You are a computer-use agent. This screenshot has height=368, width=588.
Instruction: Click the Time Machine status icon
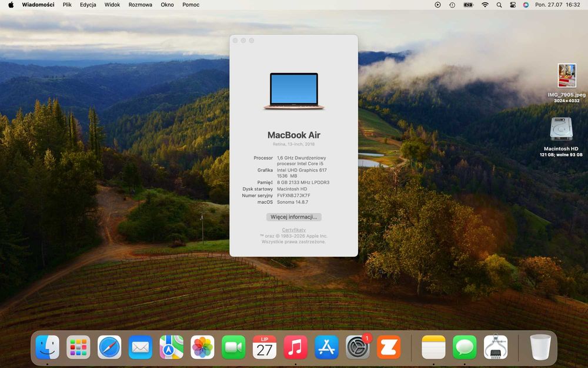click(452, 5)
